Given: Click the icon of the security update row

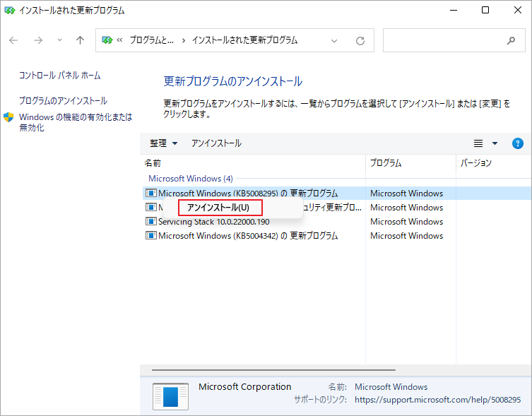Looking at the screenshot, I should (151, 207).
